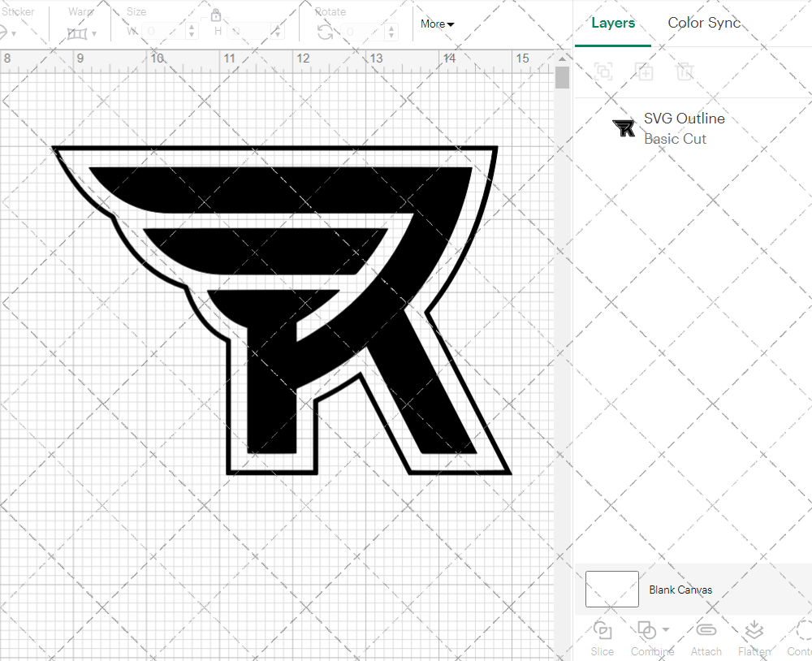Click the size lock to unlock proportions
The image size is (812, 661).
(216, 15)
